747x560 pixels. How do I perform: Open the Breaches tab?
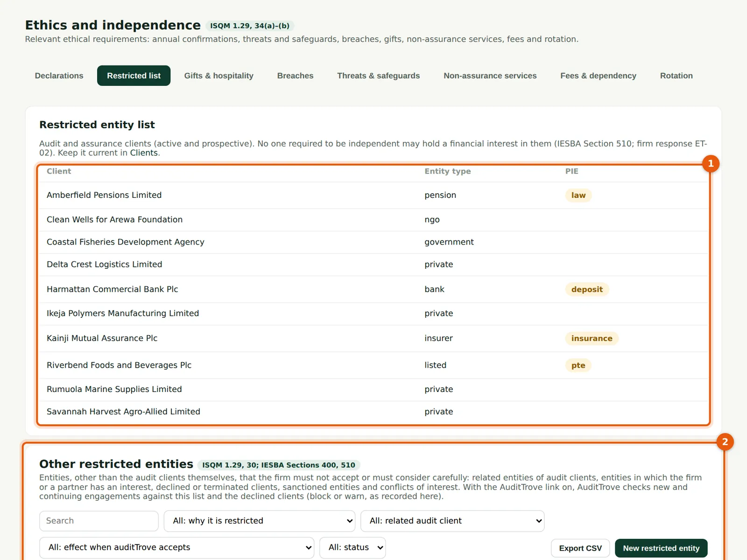coord(295,76)
